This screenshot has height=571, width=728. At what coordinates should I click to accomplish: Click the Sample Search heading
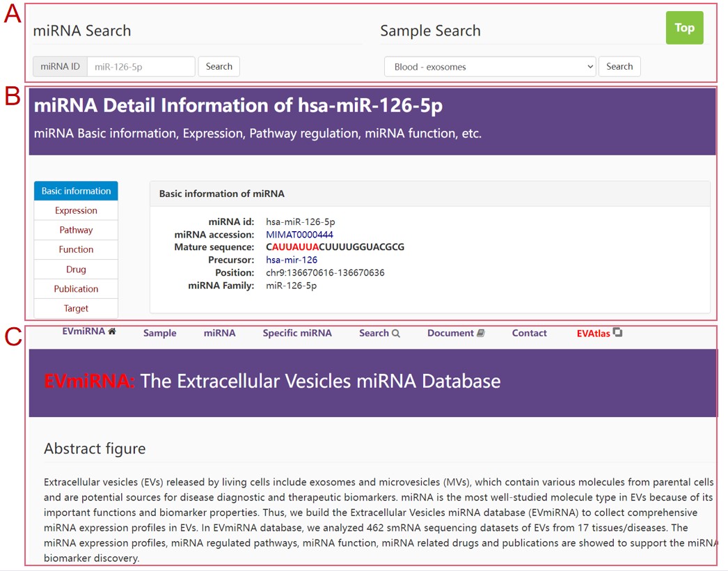pos(430,31)
